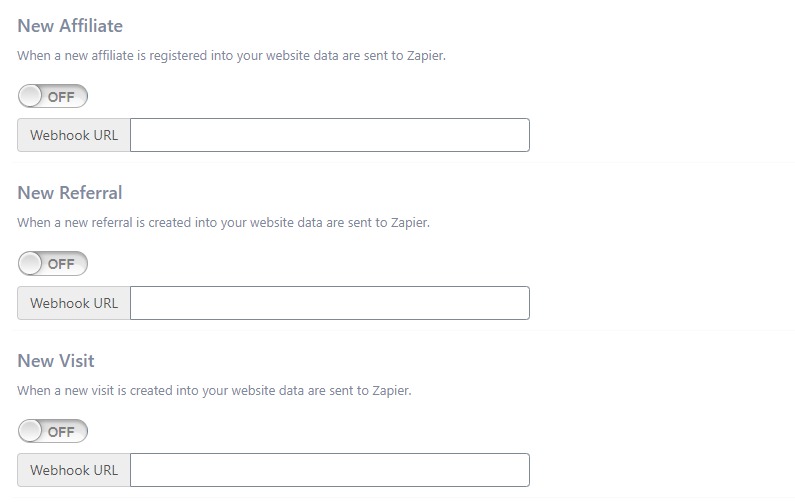Click the New Referral description text
This screenshot has height=502, width=795.
[x=223, y=223]
